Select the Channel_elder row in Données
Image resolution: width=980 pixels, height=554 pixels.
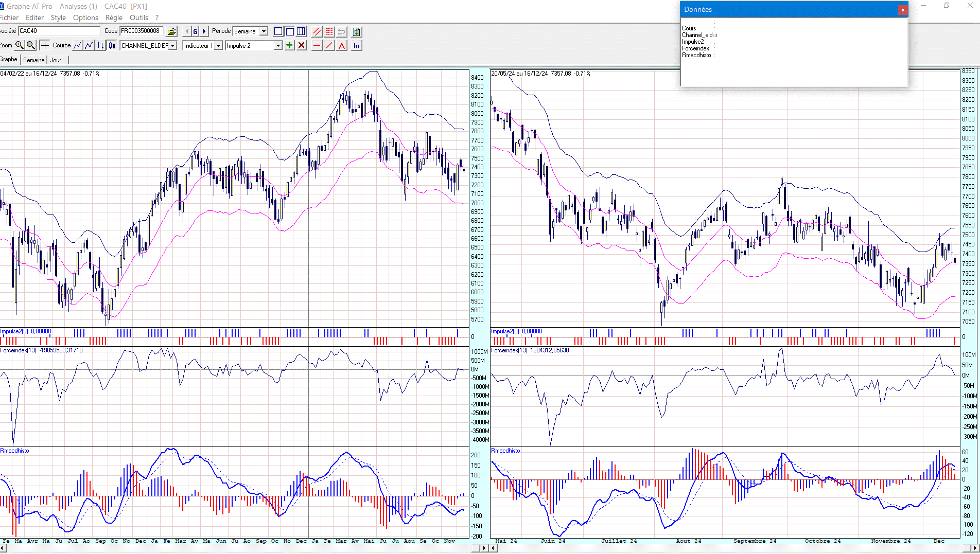click(699, 35)
